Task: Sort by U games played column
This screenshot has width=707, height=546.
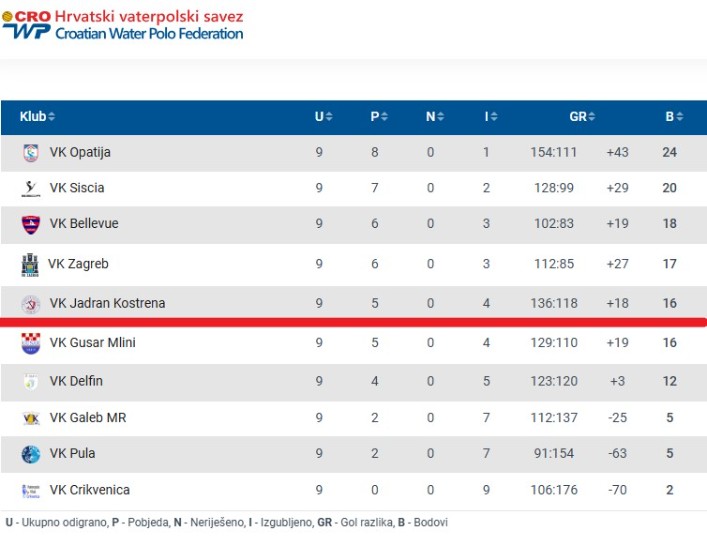Action: 323,117
